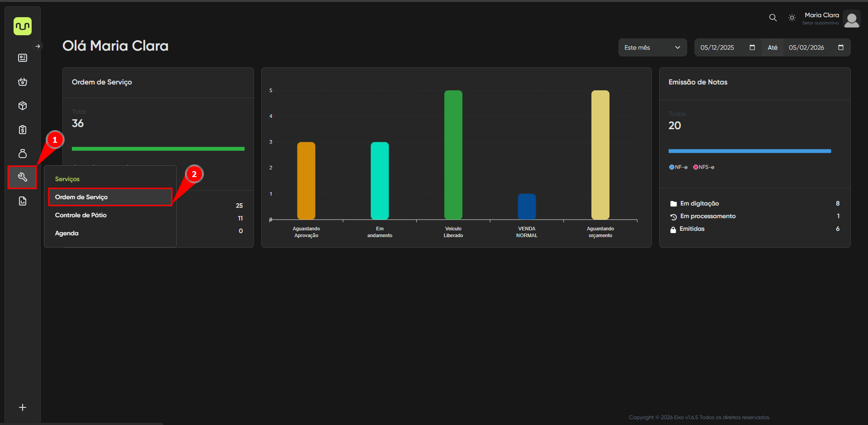Expand the sidebar with the arrow button
Viewport: 868px width, 425px height.
tap(38, 46)
